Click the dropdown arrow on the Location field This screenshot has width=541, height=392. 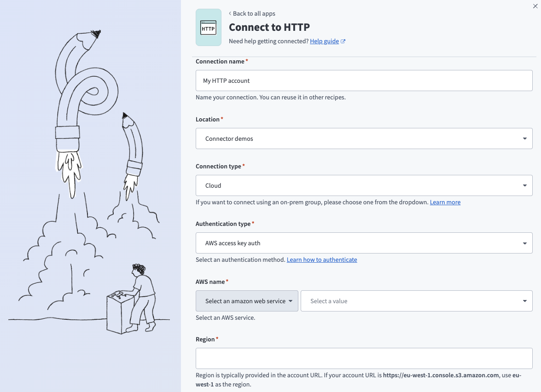524,138
